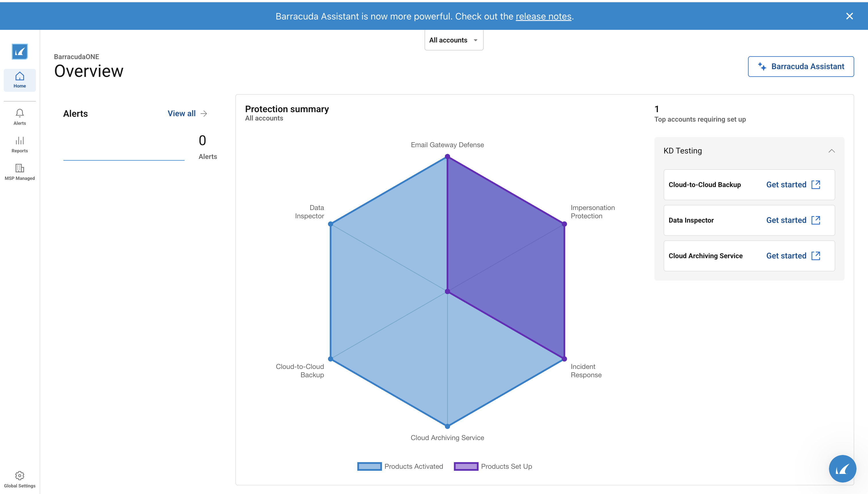
Task: Click the release notes link
Action: pyautogui.click(x=543, y=16)
